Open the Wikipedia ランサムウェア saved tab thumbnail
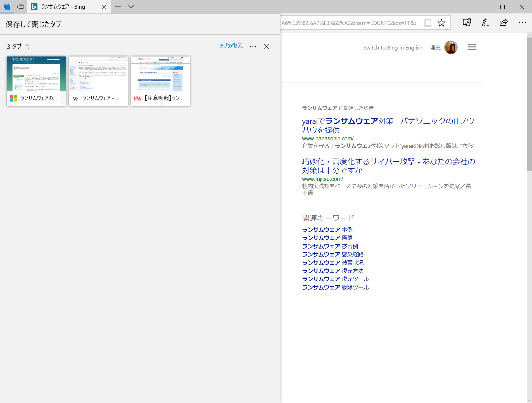Screen dimensions: 532x403 [x=98, y=81]
